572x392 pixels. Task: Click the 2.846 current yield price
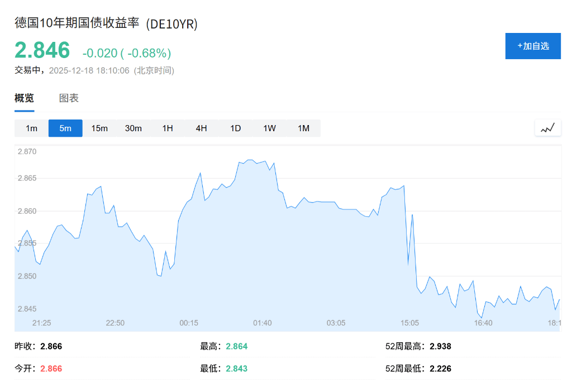[x=42, y=50]
